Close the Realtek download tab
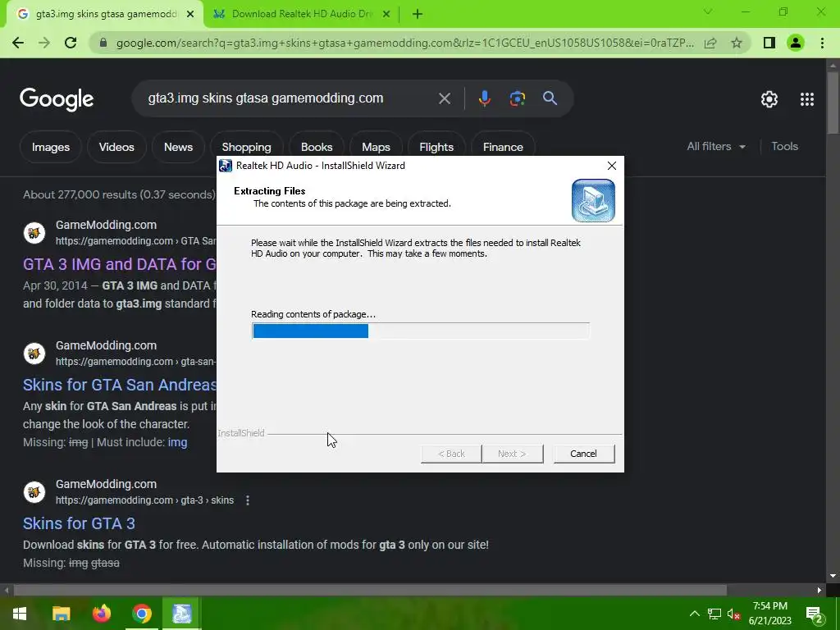840x630 pixels. tap(386, 14)
